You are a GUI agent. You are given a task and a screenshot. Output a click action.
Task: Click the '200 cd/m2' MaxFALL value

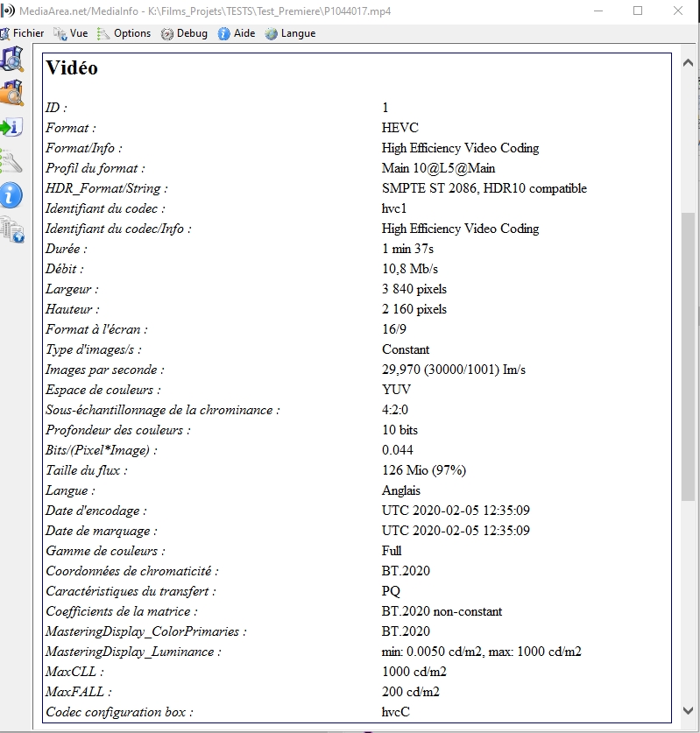[x=411, y=692]
